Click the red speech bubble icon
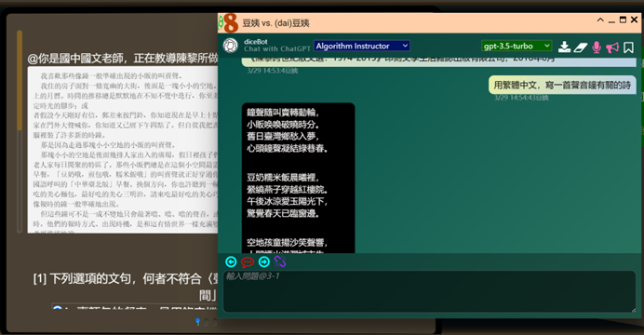The height and width of the screenshot is (335, 644). (248, 261)
